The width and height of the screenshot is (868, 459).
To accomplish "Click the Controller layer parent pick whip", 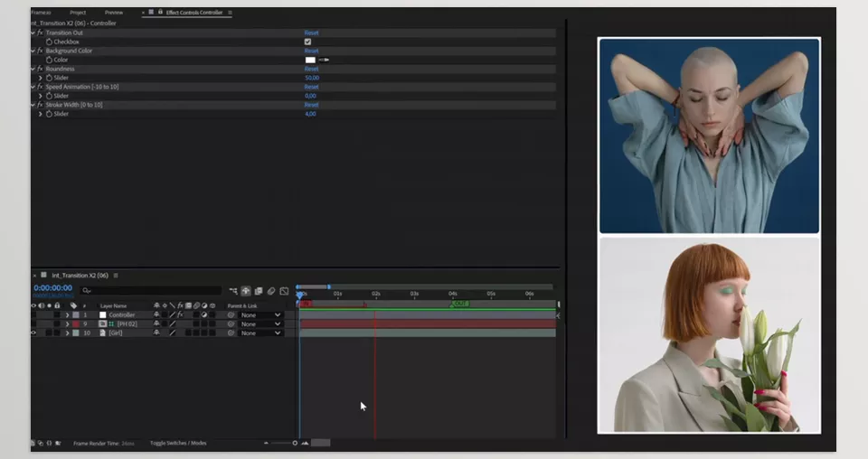I will 231,315.
